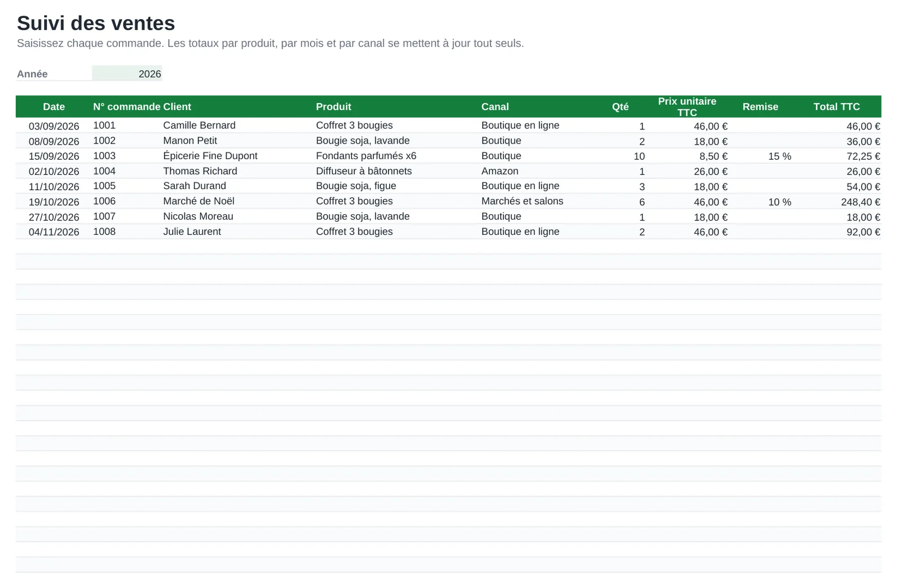
Task: Select client Marché de Noël cell
Action: pos(238,201)
